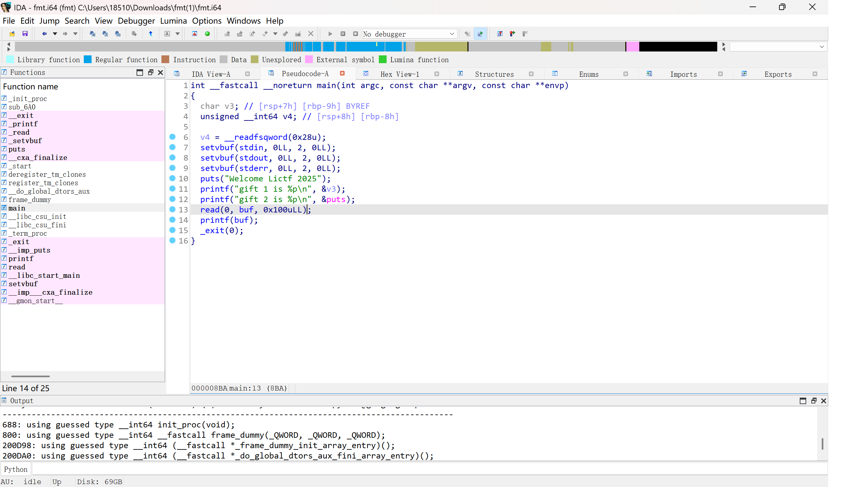Viewport: 868px width, 487px height.
Task: Click the red warning triangle icon
Action: 194,34
